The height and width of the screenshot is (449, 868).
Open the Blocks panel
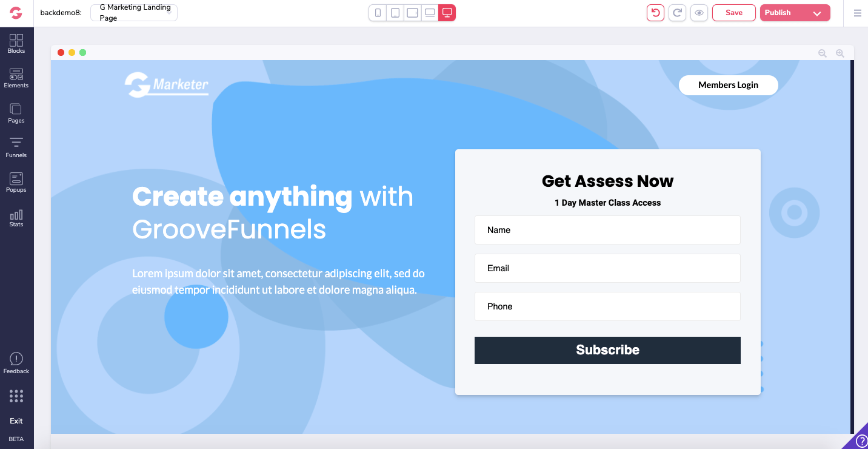coord(16,43)
